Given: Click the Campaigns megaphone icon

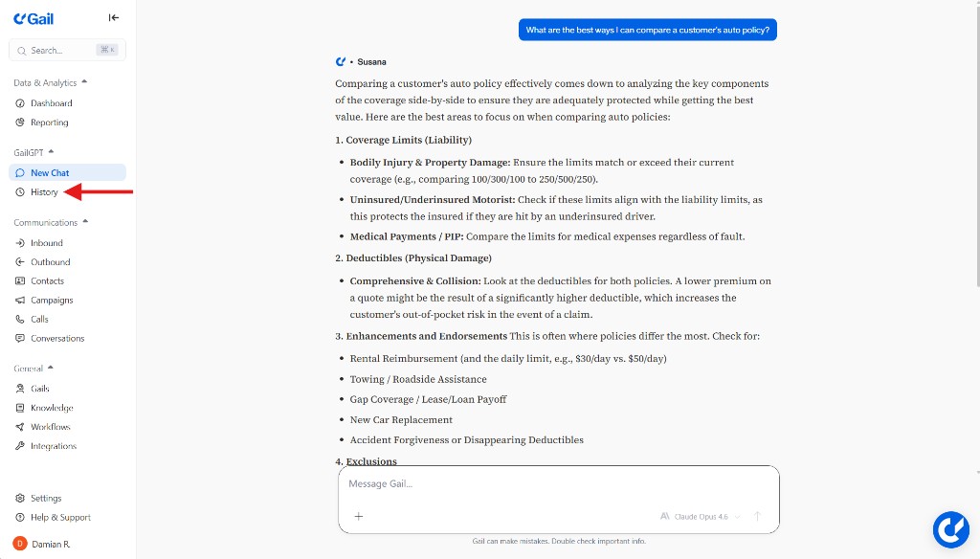Looking at the screenshot, I should click(20, 301).
